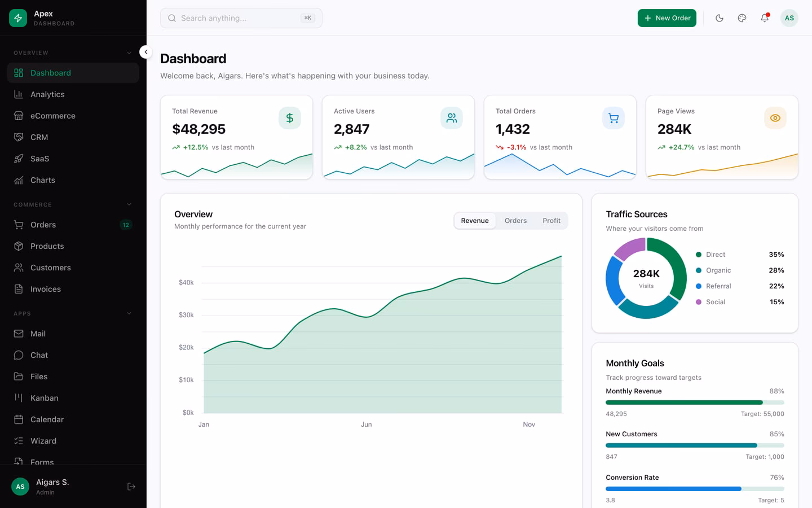This screenshot has width=812, height=508.
Task: Click the Calendar icon in sidebar
Action: click(x=19, y=419)
